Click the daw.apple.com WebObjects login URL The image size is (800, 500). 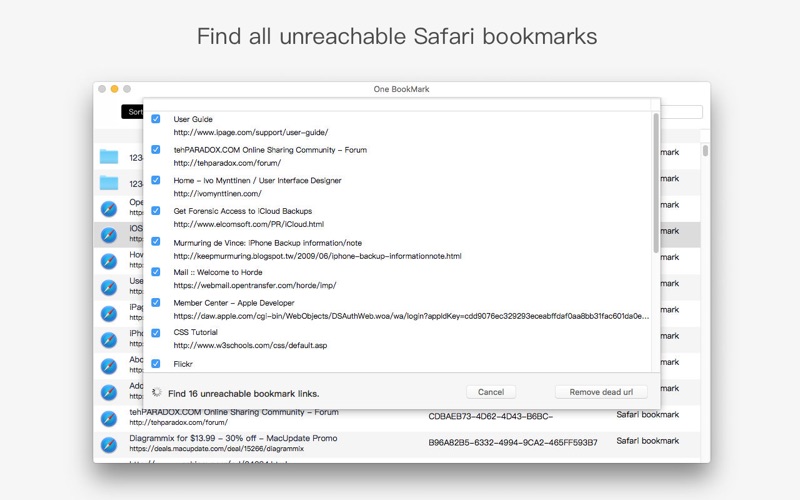(411, 316)
